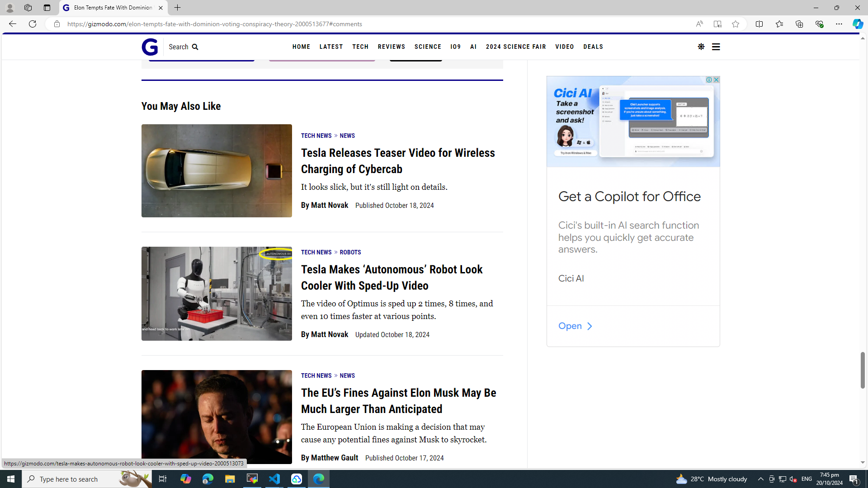Viewport: 868px width, 488px height.
Task: Open the AI section
Action: click(473, 47)
